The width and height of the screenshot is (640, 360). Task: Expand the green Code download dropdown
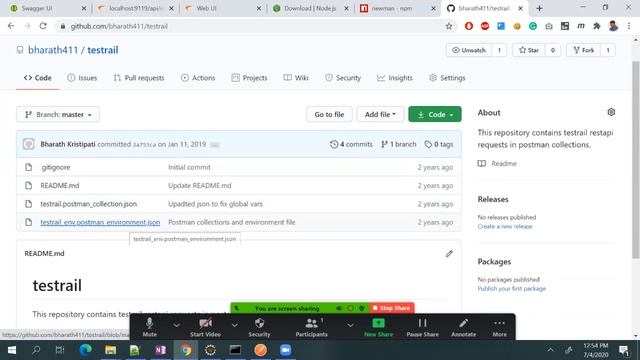click(435, 115)
